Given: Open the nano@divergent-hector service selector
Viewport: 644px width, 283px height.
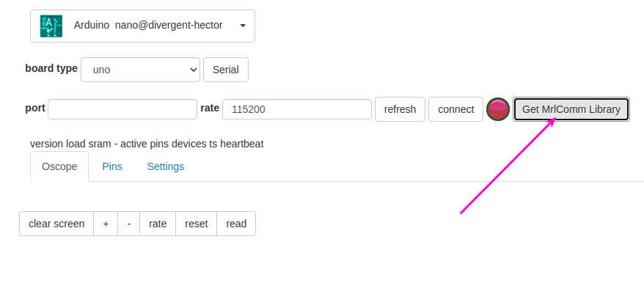Looking at the screenshot, I should pos(142,26).
